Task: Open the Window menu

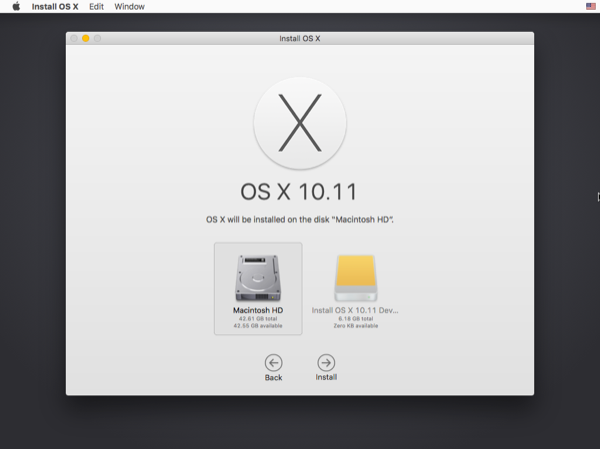Action: [129, 7]
